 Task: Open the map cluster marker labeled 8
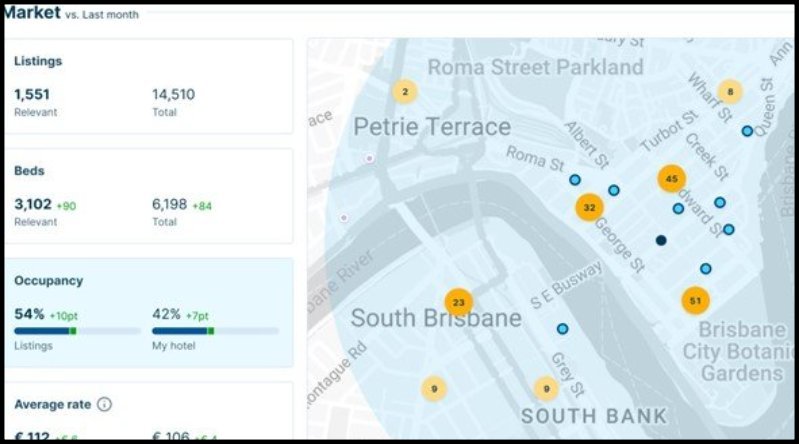coord(730,92)
